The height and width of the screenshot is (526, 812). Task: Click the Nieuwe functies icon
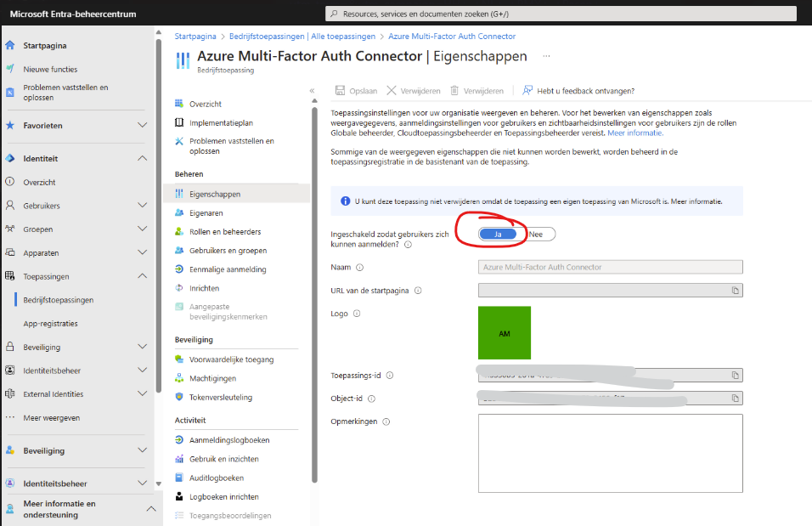coord(10,69)
